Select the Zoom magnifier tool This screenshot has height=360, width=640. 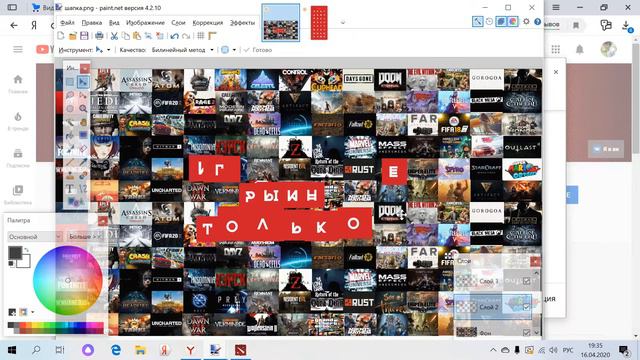[x=83, y=108]
